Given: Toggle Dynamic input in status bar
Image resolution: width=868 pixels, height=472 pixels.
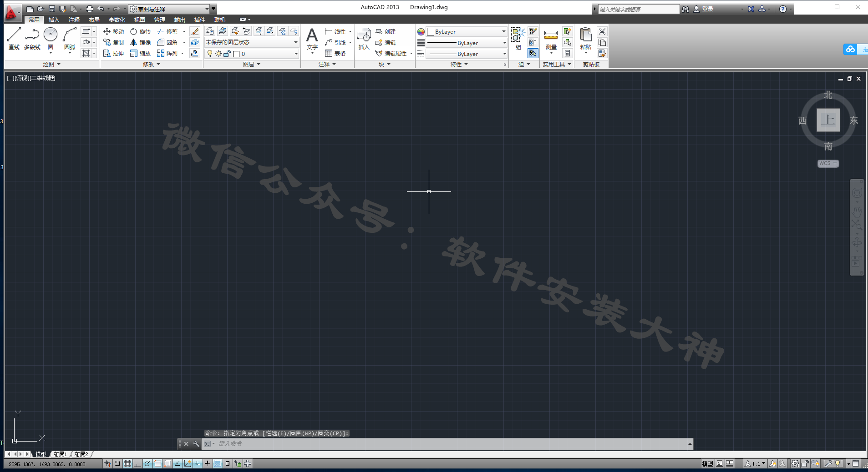Looking at the screenshot, I should (x=198, y=463).
